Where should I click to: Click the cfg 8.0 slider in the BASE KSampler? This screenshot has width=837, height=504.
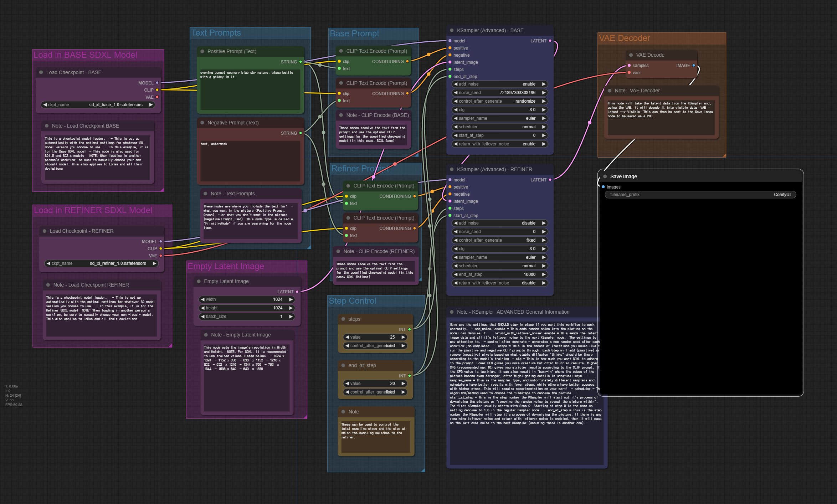pos(500,110)
